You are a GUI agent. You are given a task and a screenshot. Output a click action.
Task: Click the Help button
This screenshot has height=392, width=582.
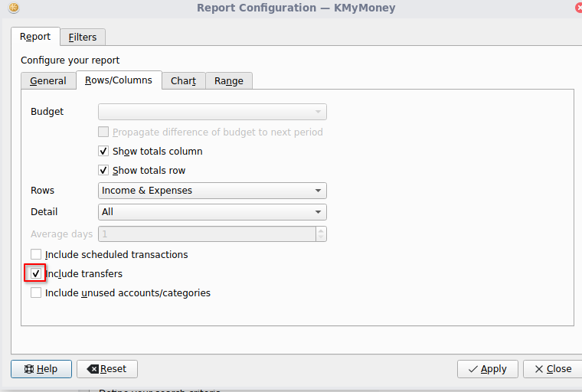tap(41, 368)
